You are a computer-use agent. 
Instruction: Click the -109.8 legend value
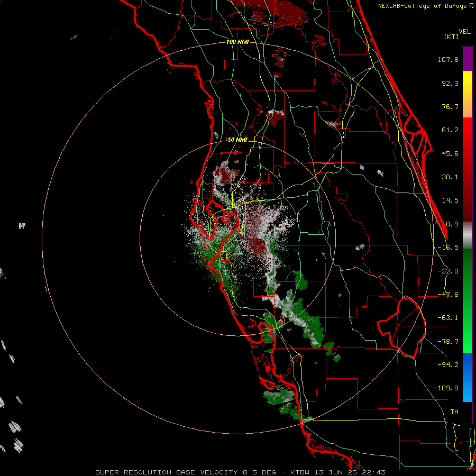pyautogui.click(x=446, y=388)
